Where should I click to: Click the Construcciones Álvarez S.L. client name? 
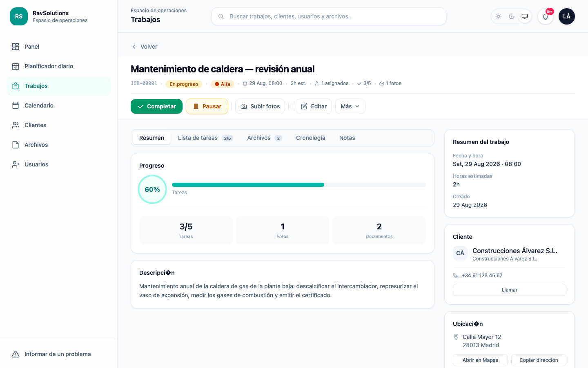point(515,251)
